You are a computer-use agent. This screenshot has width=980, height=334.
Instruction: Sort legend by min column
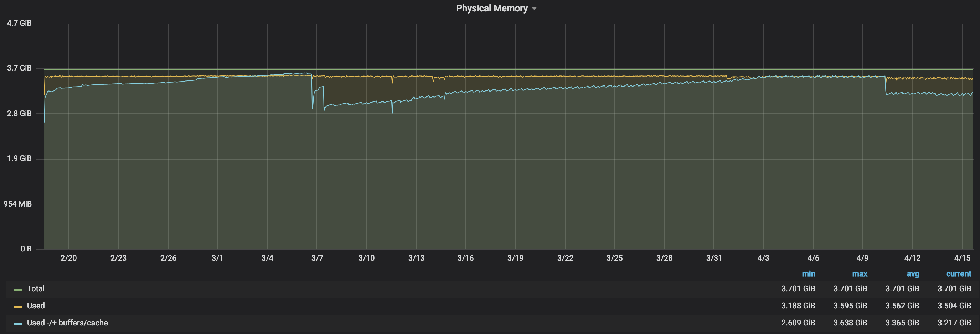coord(809,274)
